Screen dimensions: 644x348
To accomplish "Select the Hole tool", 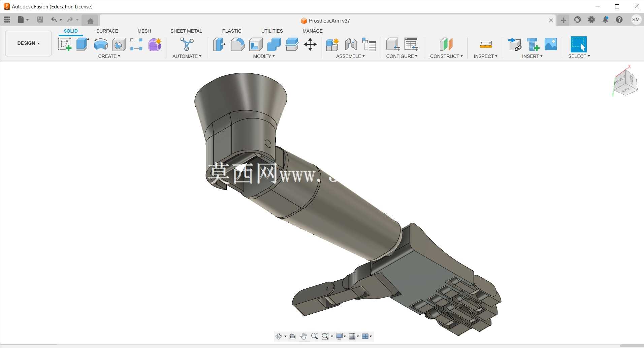I will point(119,44).
